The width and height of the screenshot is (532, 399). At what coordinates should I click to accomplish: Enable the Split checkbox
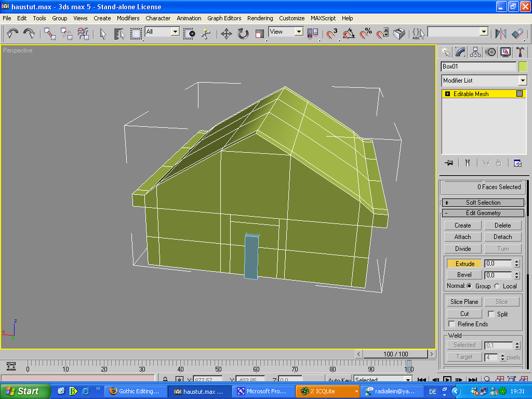pos(491,314)
